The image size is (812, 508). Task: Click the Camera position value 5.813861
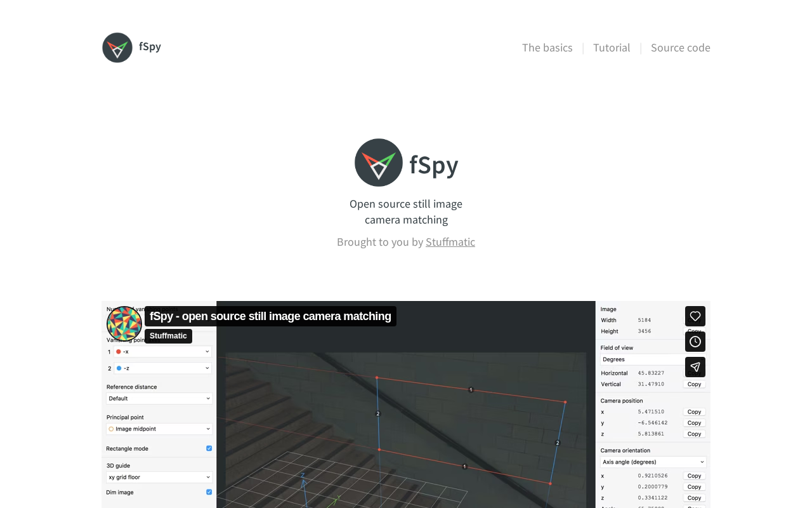click(x=651, y=434)
